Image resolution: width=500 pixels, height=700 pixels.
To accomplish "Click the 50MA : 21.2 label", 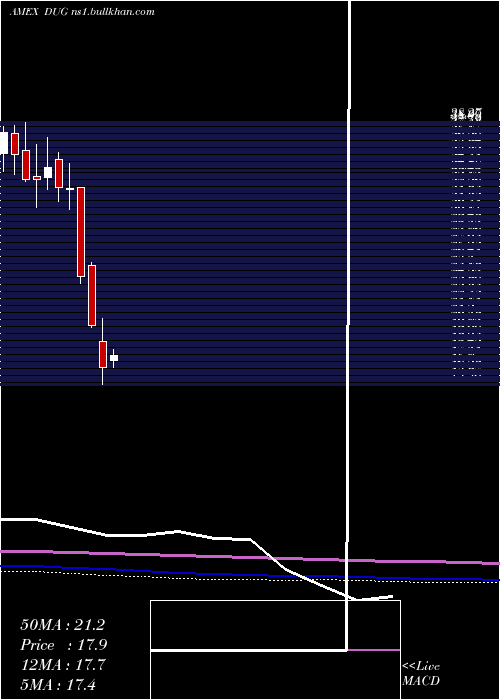I will tap(62, 625).
